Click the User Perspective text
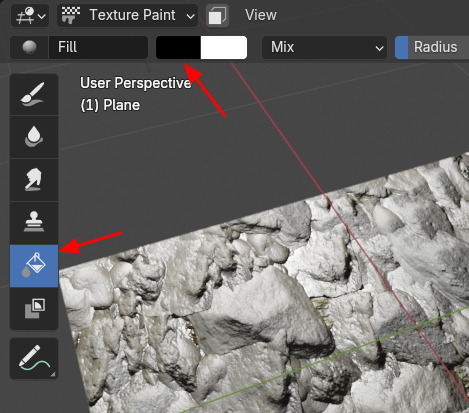Image resolution: width=469 pixels, height=413 pixels. 136,83
